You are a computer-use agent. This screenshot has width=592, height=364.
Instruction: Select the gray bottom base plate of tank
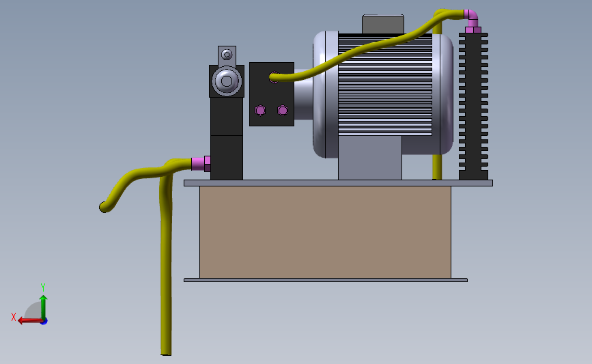pos(326,280)
